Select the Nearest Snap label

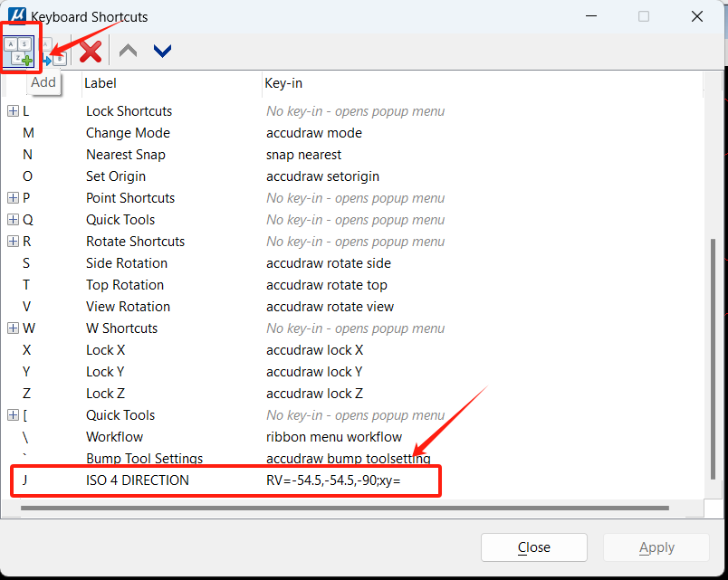tap(126, 155)
